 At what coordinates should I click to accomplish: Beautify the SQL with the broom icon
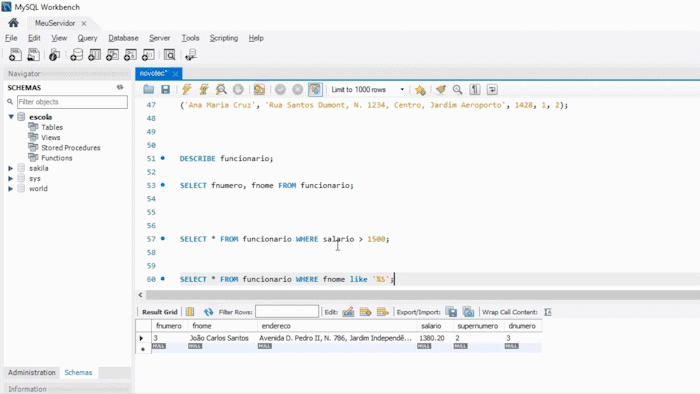pyautogui.click(x=441, y=89)
